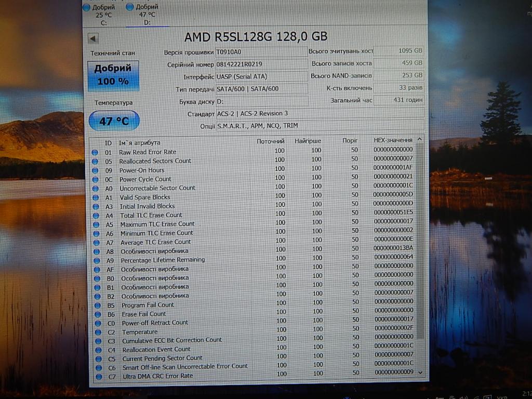The height and width of the screenshot is (399, 532).
Task: Click the status icon for Power Cycle Count
Action: coord(96,179)
